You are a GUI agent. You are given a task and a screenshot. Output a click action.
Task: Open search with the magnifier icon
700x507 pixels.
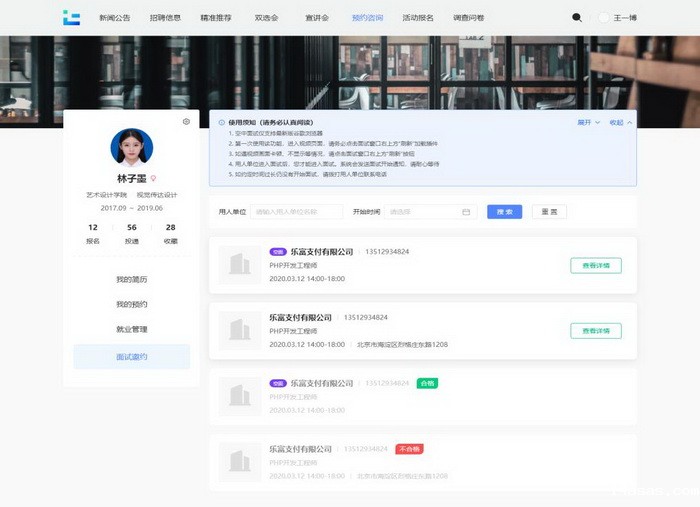[577, 17]
